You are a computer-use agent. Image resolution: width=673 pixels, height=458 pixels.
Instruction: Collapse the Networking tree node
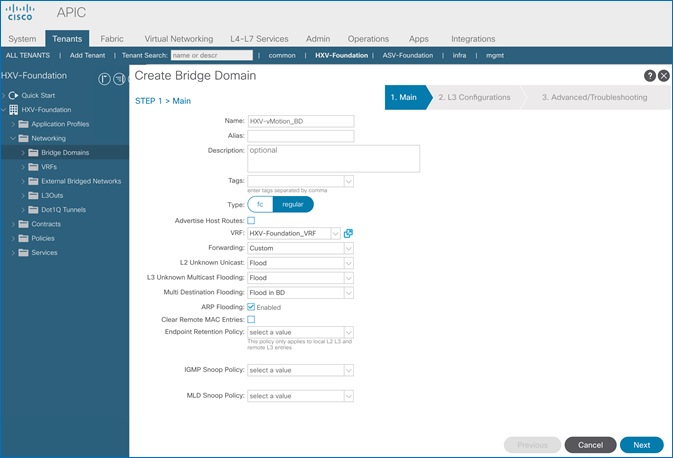pyautogui.click(x=13, y=138)
